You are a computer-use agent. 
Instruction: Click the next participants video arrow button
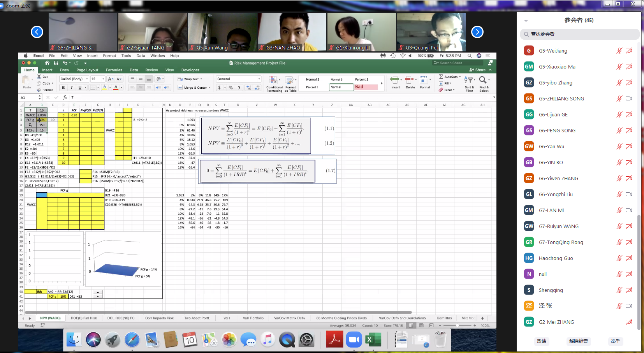(477, 32)
